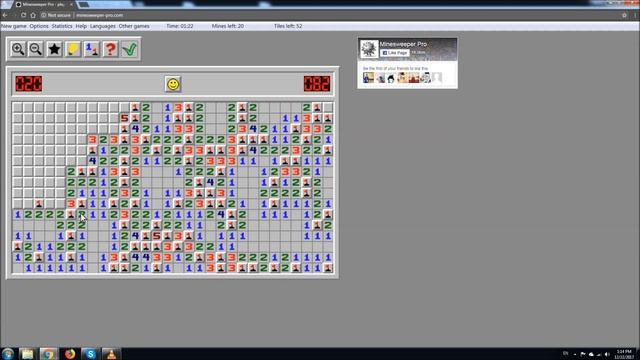The height and width of the screenshot is (360, 640).
Task: Click the 'Tiles left: 52' status text
Action: [288, 26]
